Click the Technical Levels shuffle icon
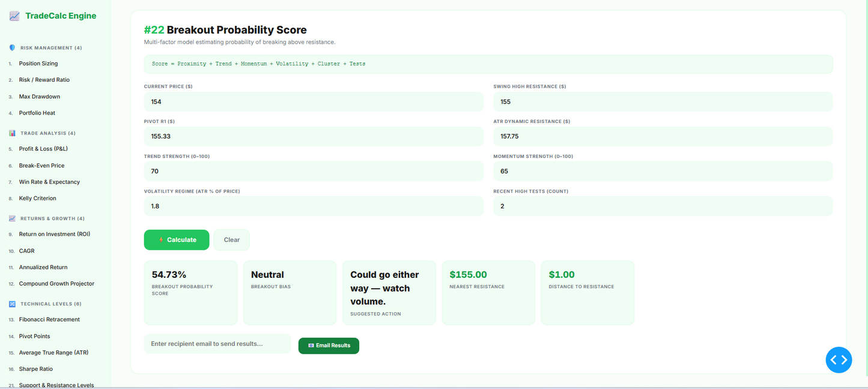 tap(12, 304)
